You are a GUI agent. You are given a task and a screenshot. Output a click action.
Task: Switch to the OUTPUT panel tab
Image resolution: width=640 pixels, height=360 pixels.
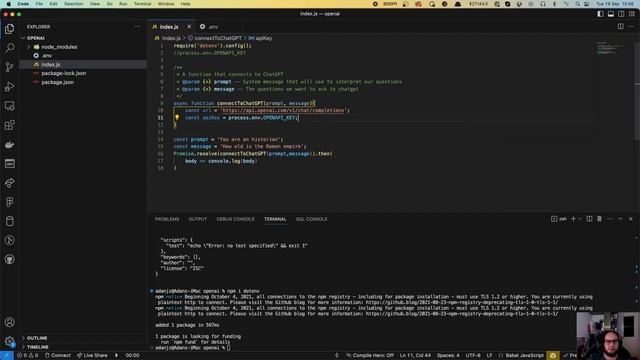(198, 219)
